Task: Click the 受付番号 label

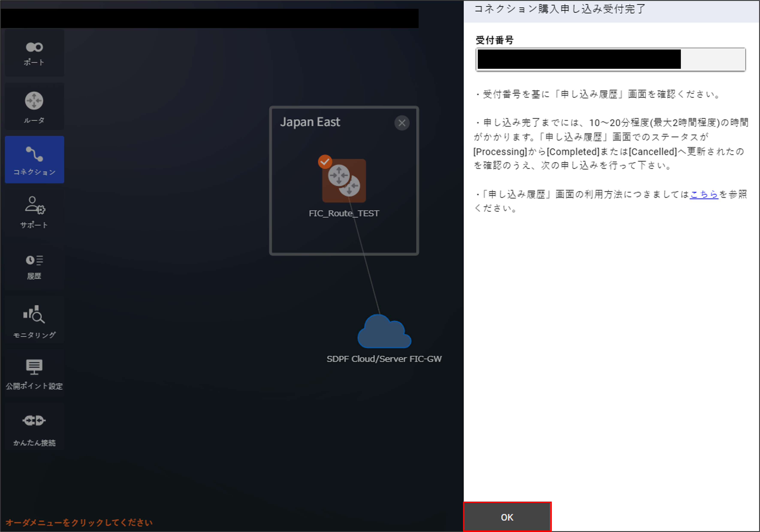Action: (495, 40)
